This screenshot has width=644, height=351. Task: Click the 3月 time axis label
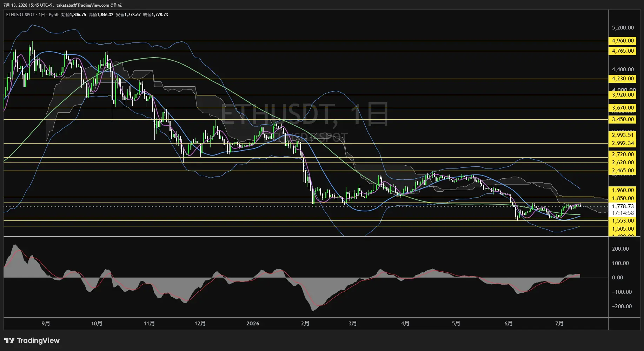pyautogui.click(x=353, y=323)
